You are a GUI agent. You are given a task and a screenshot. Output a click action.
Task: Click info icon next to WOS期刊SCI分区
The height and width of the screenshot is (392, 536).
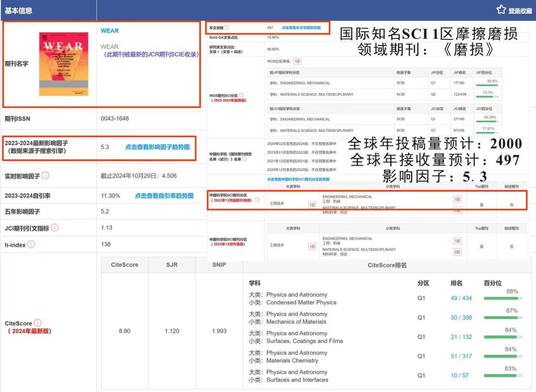pos(241,95)
